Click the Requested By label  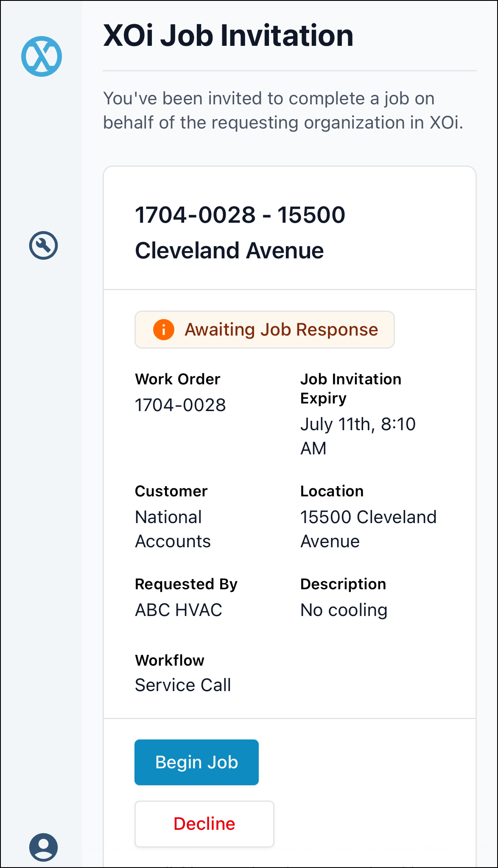(186, 584)
